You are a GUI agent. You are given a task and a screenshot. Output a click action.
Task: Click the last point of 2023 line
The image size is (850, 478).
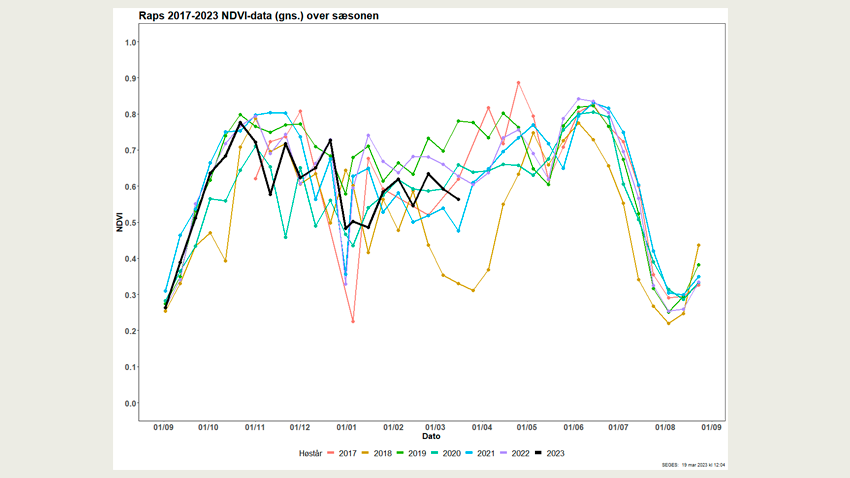click(x=458, y=199)
